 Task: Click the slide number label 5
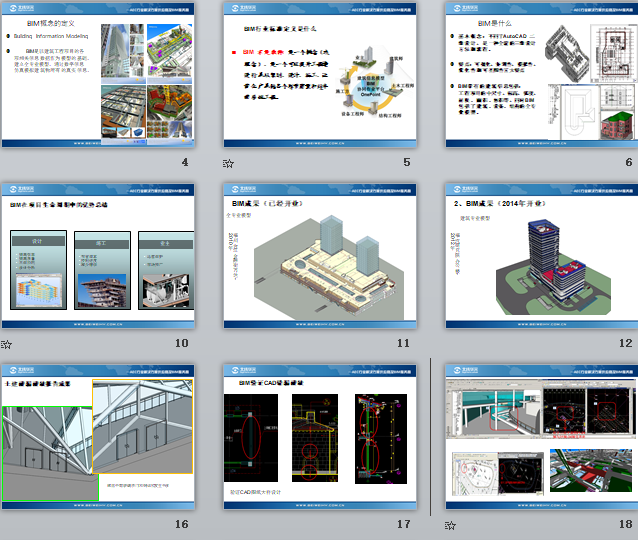[407, 162]
